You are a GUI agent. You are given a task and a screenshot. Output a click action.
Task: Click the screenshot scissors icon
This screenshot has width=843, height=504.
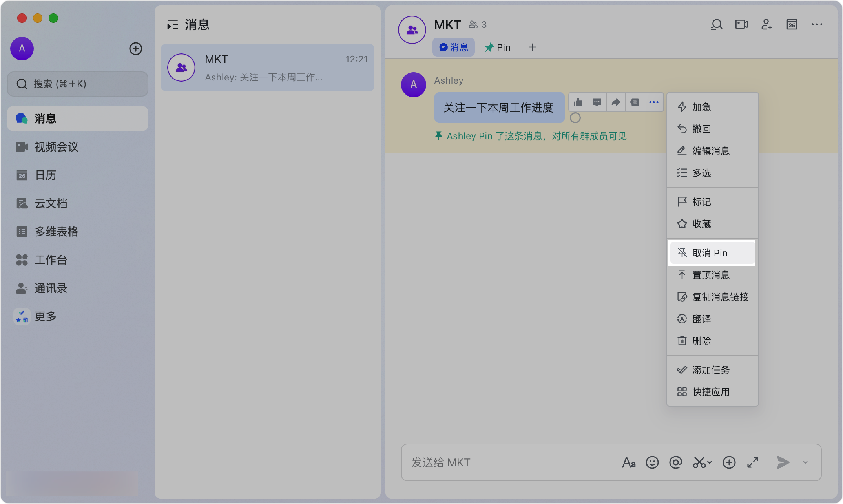(699, 462)
